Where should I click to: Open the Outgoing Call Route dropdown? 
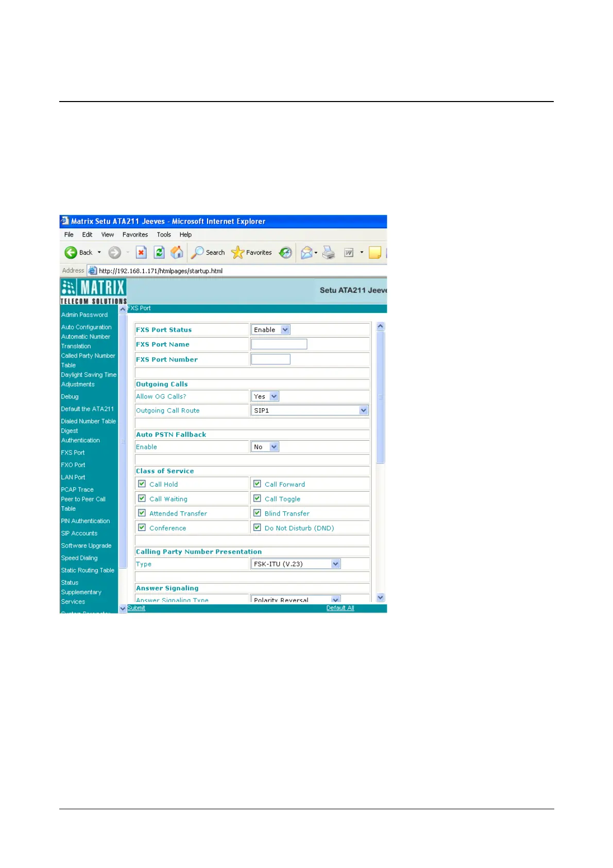310,410
